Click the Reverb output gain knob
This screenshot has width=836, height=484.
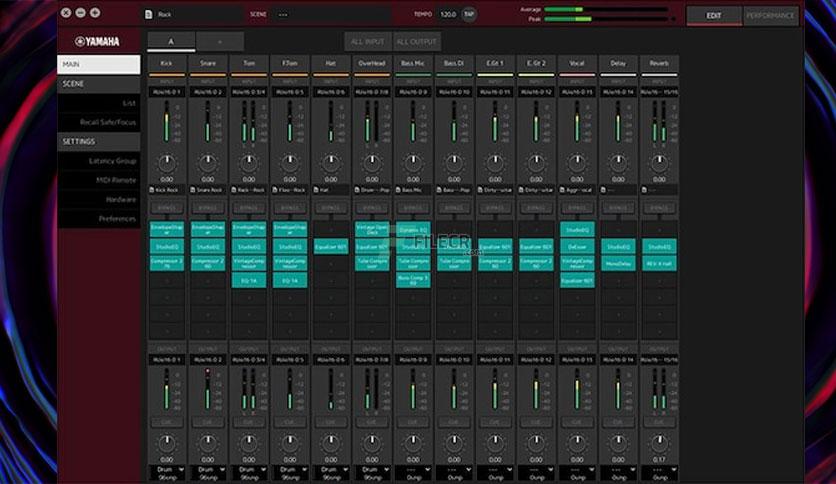point(660,442)
